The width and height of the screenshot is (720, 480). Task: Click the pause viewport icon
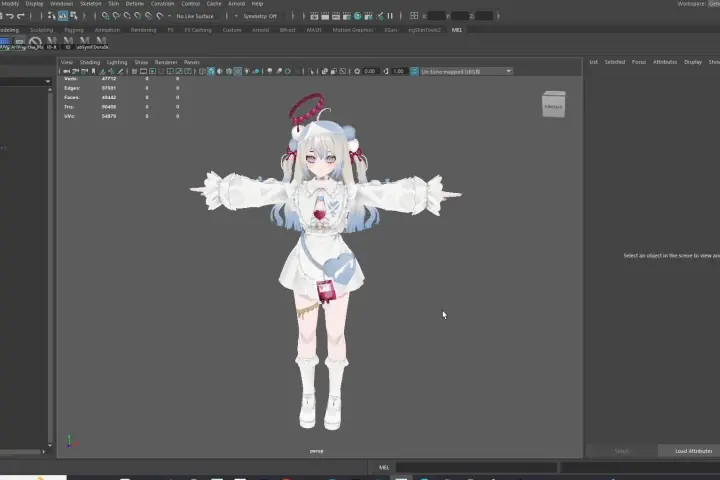coord(390,16)
